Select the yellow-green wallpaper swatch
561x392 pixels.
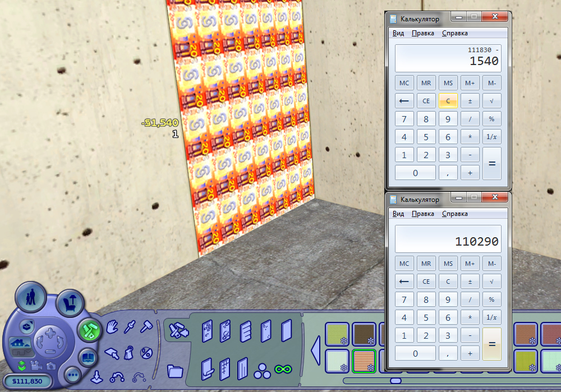point(526,361)
